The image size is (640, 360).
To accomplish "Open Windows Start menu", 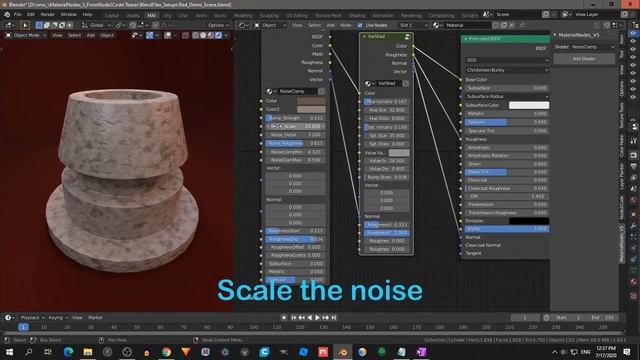I will pyautogui.click(x=9, y=352).
